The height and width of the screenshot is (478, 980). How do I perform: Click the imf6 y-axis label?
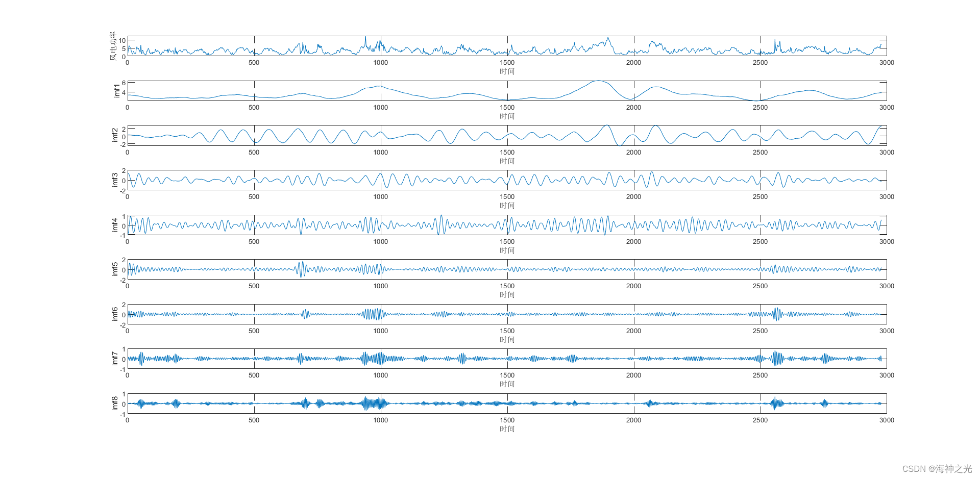115,314
